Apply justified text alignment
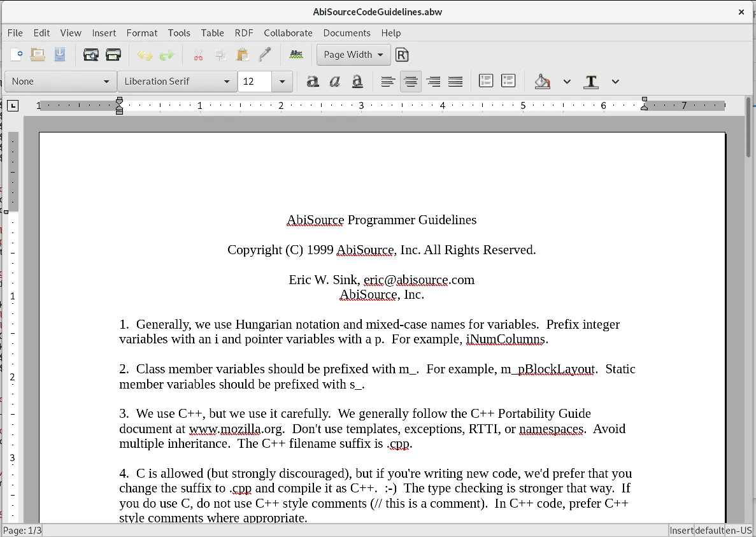The image size is (756, 537). [455, 82]
